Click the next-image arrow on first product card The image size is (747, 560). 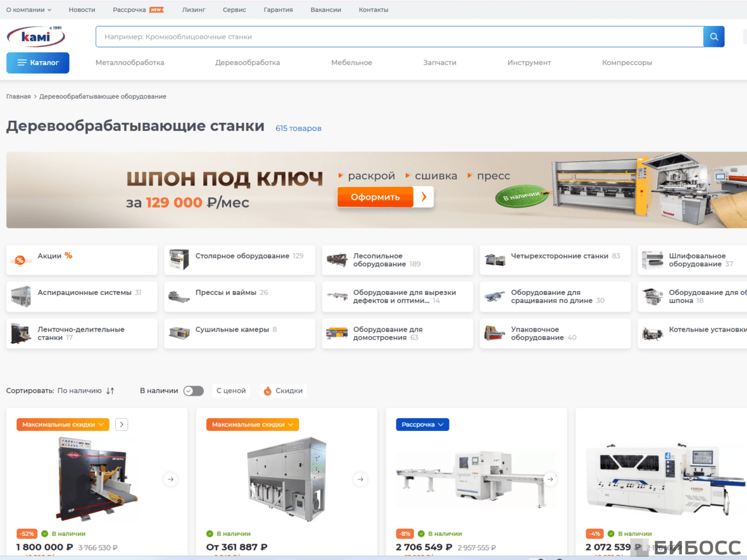point(170,480)
